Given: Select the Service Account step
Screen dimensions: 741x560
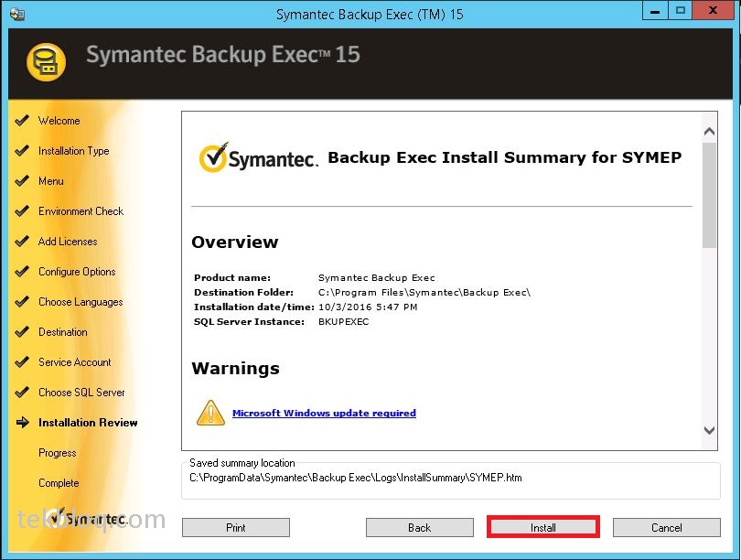Looking at the screenshot, I should [75, 362].
